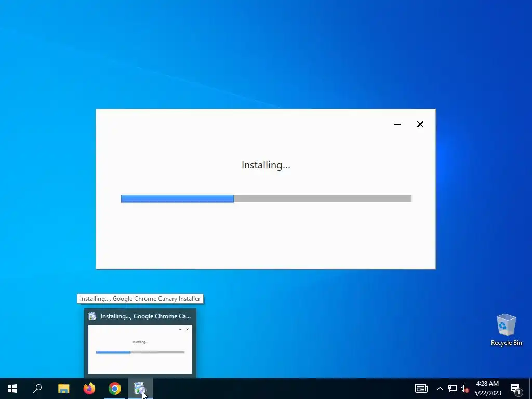This screenshot has height=399, width=532.
Task: Close the installer from preview thumbnail
Action: (187, 329)
